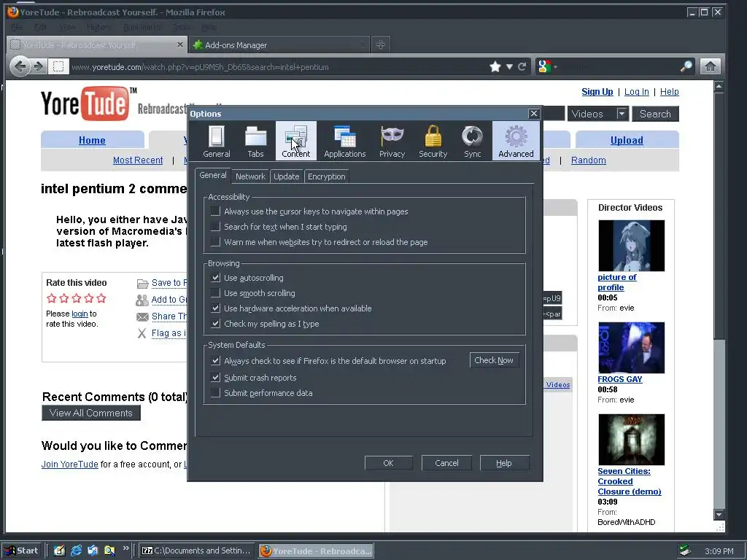Expand the Videos search category dropdown
Viewport: 747px width, 560px height.
(x=622, y=114)
